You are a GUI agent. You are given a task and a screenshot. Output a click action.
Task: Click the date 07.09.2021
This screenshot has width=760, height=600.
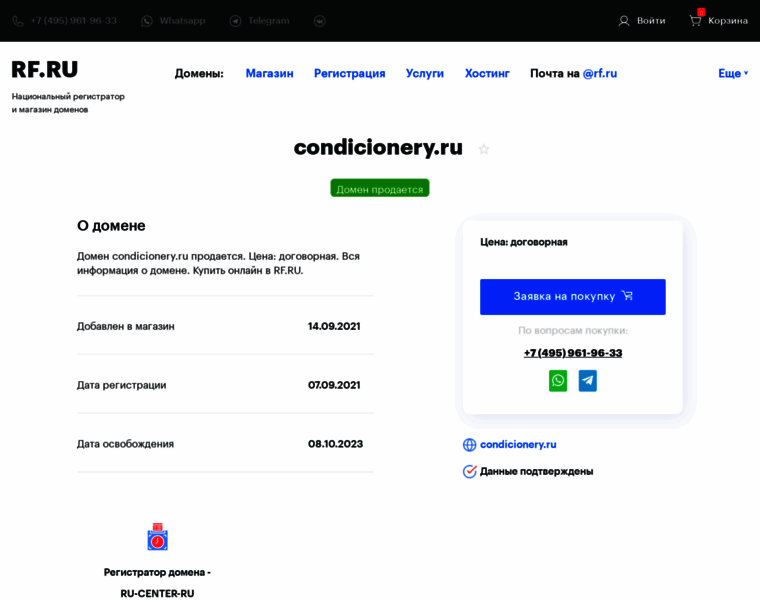(334, 385)
